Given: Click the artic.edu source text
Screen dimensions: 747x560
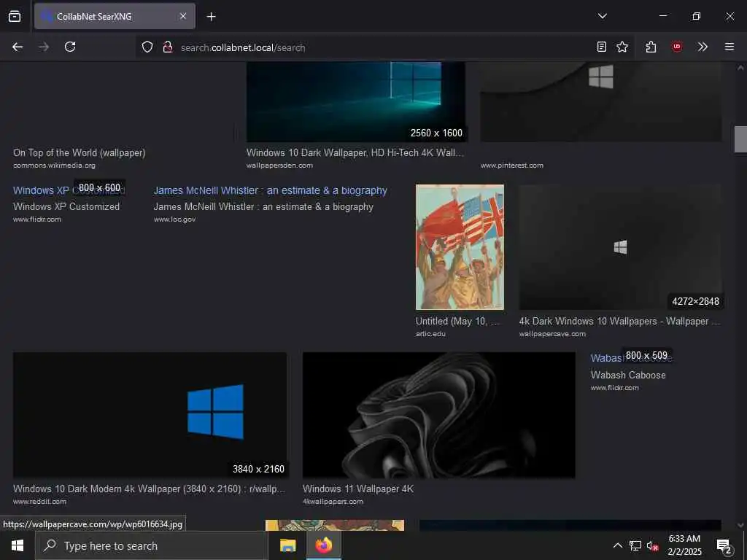Looking at the screenshot, I should coord(430,334).
